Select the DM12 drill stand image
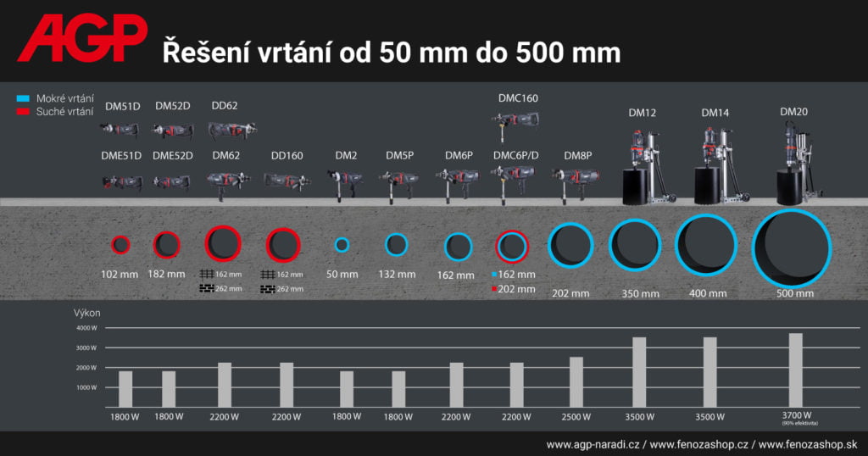868x456 pixels. pyautogui.click(x=648, y=167)
